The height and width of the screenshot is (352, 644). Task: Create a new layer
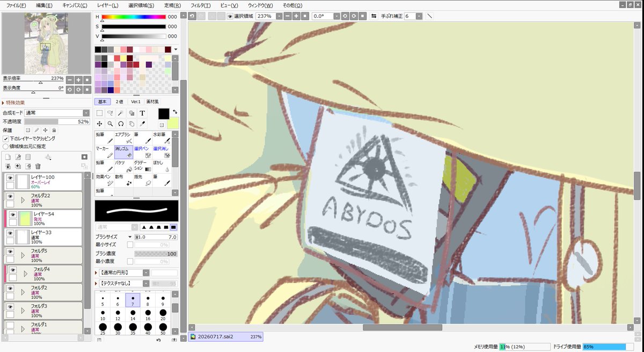[x=8, y=157]
